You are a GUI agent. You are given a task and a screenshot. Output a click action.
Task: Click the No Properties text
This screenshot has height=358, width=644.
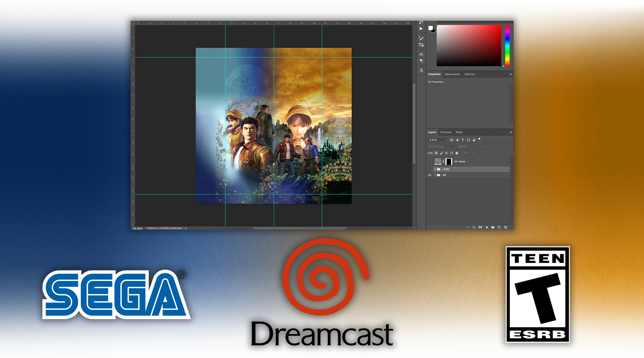click(x=435, y=82)
